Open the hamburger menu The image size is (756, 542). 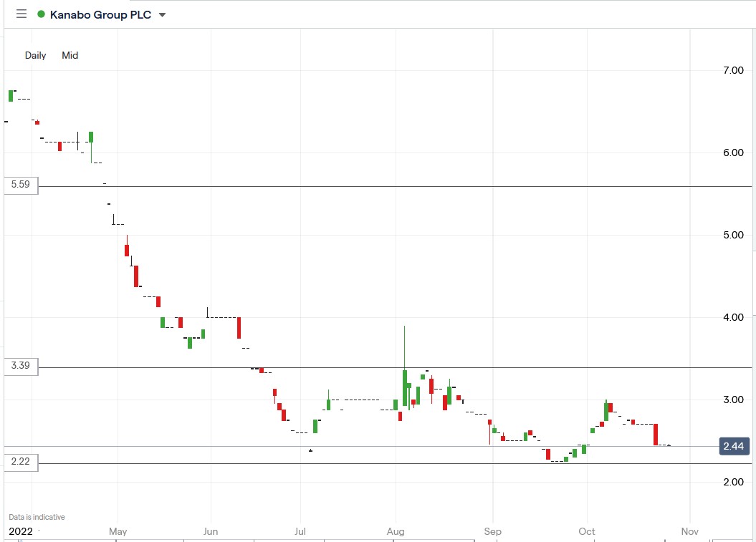pos(21,14)
